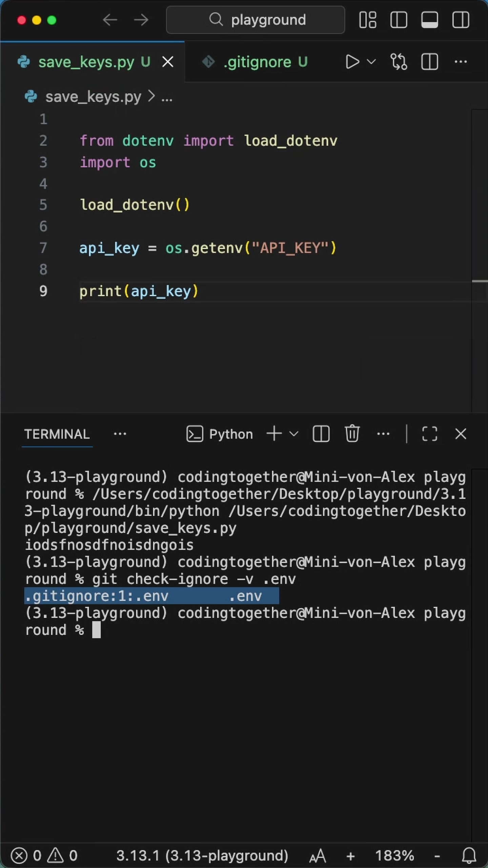Select the Python terminal profile
This screenshot has height=868, width=488.
point(220,434)
